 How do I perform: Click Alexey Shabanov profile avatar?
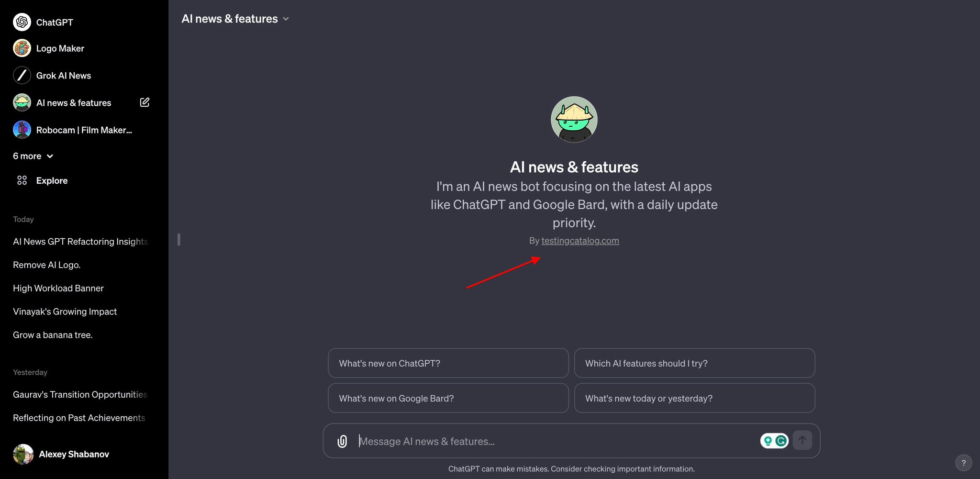point(23,454)
